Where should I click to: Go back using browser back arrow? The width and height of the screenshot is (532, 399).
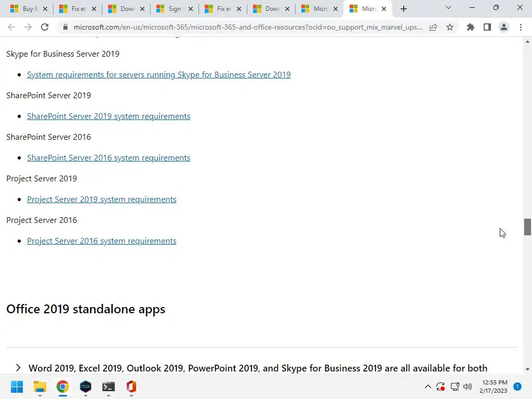pos(11,27)
